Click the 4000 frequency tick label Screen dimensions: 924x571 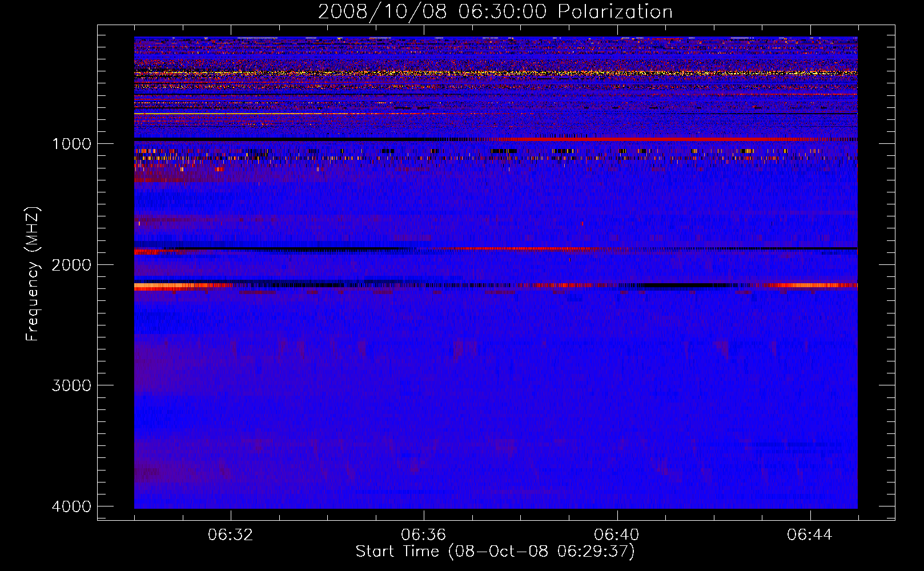tap(71, 506)
